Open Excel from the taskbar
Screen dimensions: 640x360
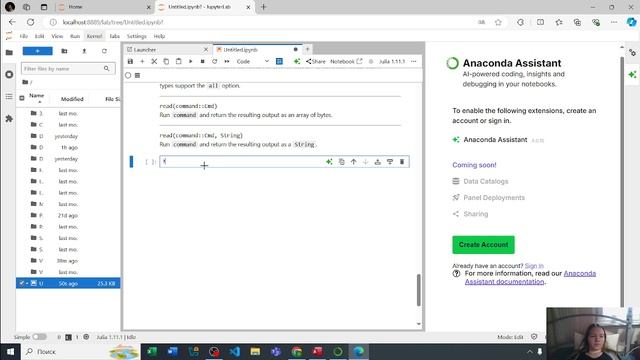coord(152,351)
